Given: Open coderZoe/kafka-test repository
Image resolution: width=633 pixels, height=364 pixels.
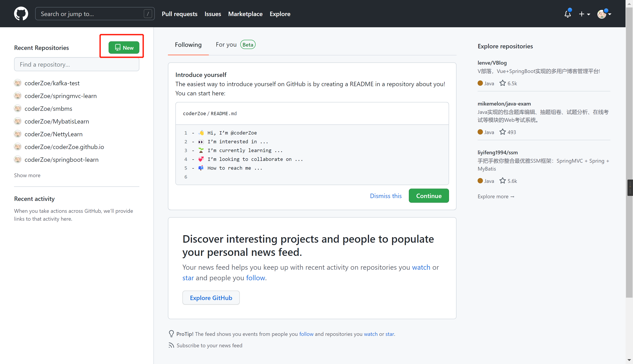Looking at the screenshot, I should 52,83.
